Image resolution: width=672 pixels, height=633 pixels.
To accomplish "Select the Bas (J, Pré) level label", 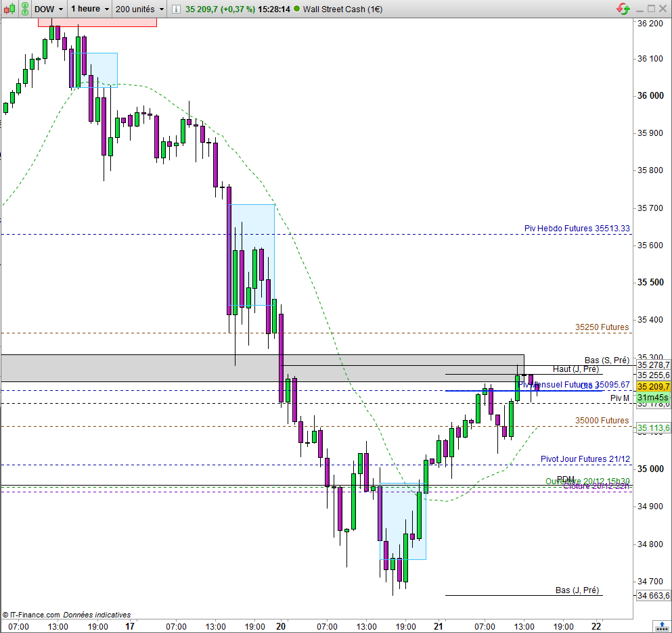I will [x=577, y=590].
